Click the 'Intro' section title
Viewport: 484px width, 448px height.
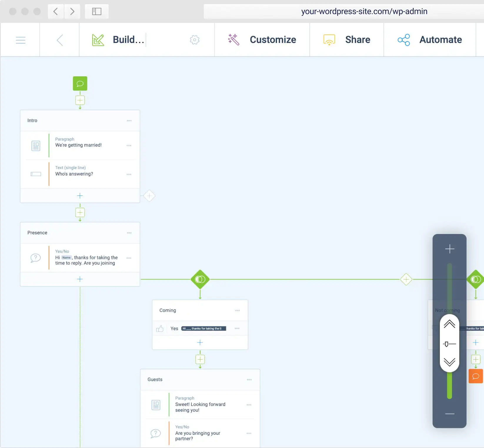(32, 121)
